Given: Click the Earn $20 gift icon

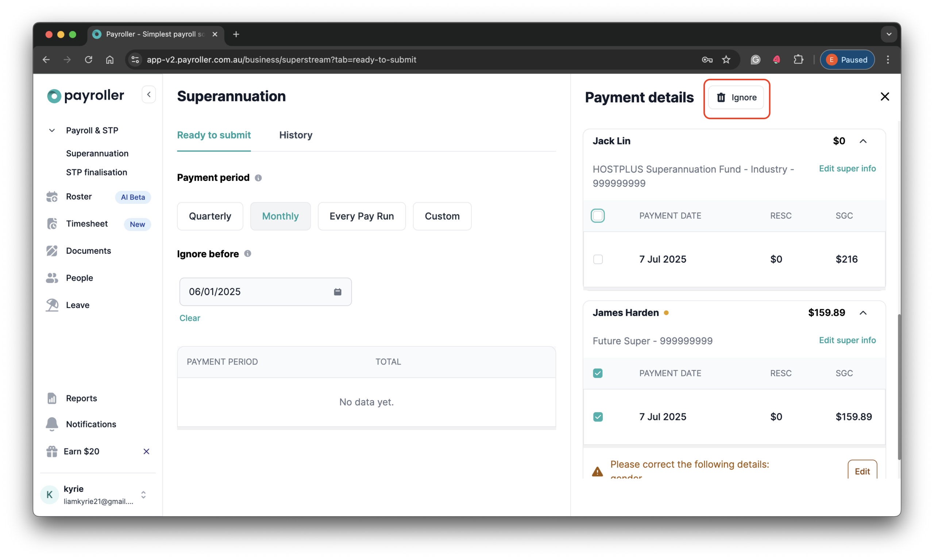Looking at the screenshot, I should pyautogui.click(x=52, y=452).
